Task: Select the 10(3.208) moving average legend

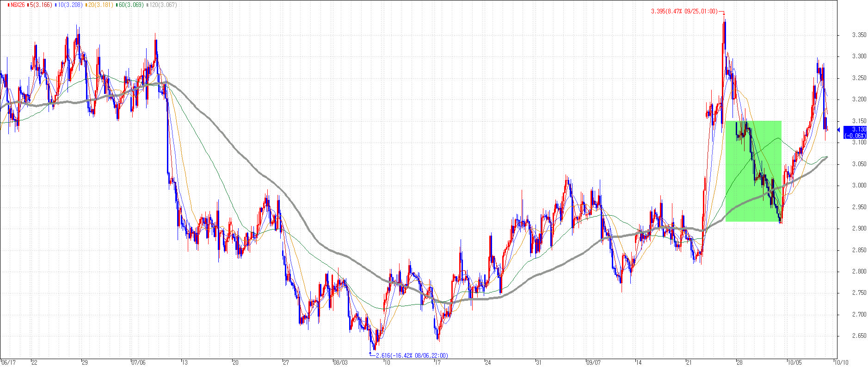Action: pos(69,5)
